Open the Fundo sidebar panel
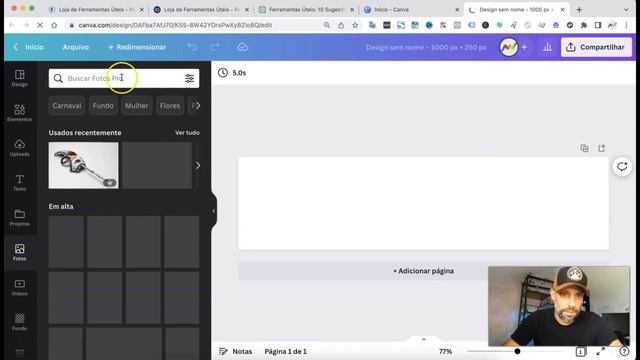Screen dimensions: 640x360 [x=20, y=322]
